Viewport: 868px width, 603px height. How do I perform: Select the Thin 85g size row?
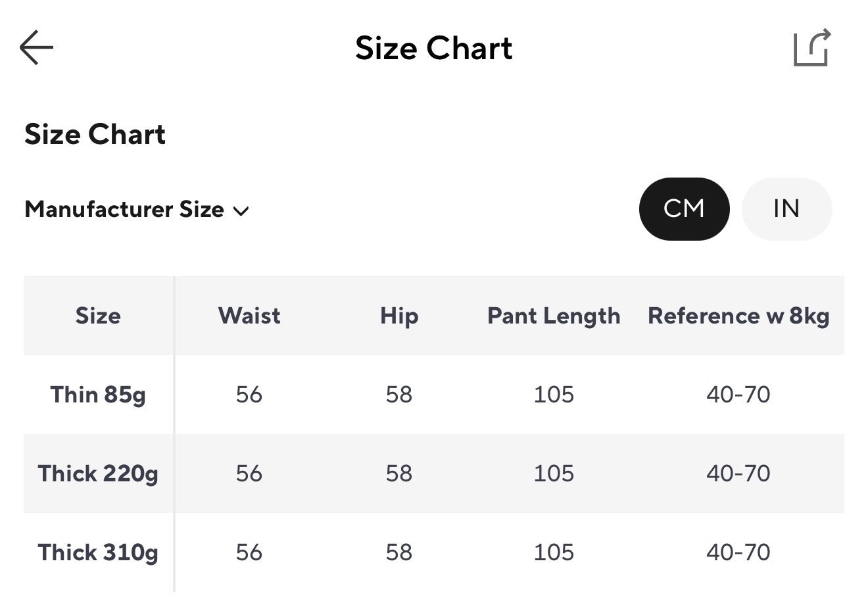tap(97, 395)
